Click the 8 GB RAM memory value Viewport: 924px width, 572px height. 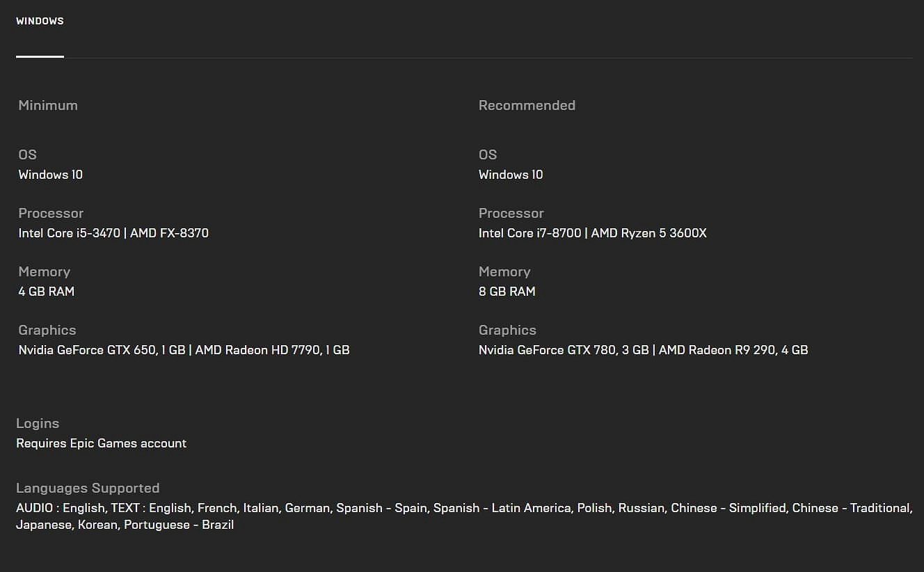coord(507,292)
